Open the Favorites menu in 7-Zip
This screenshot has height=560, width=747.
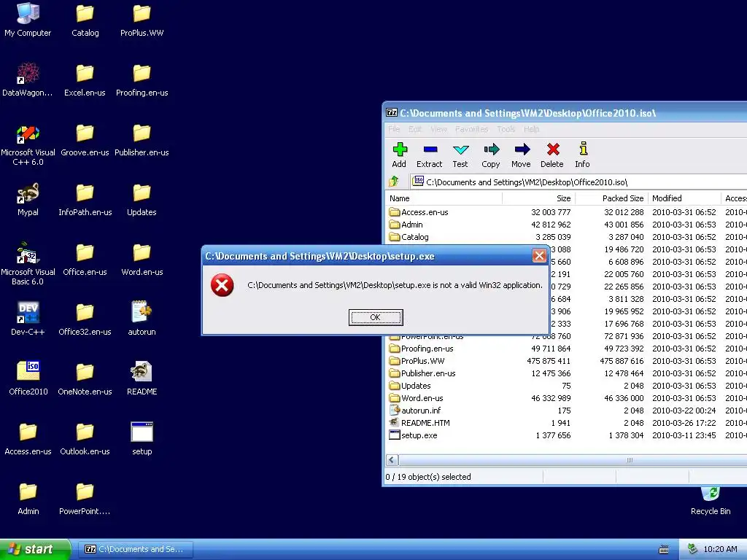pos(472,129)
